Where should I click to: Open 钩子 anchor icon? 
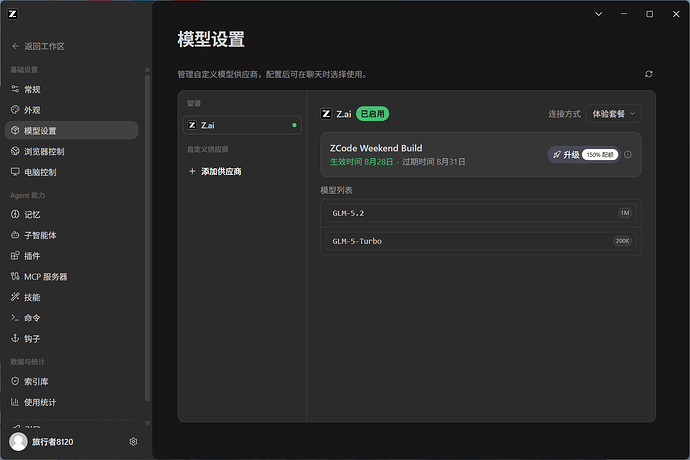15,339
